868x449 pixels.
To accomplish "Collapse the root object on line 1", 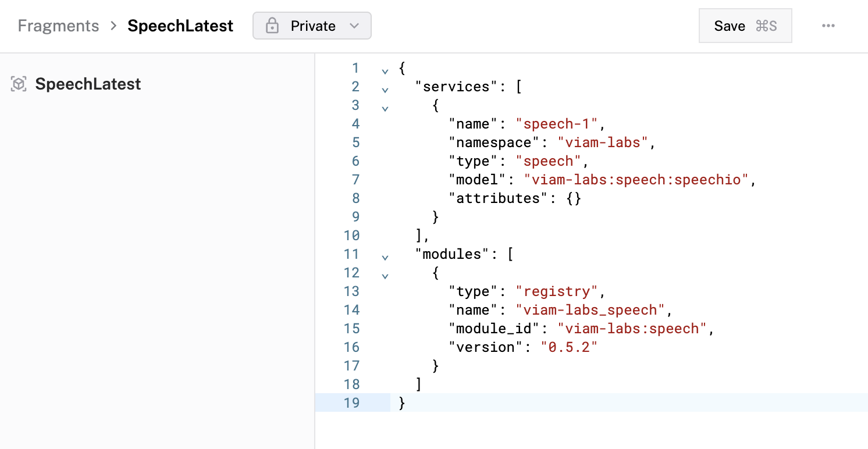I will (x=385, y=71).
